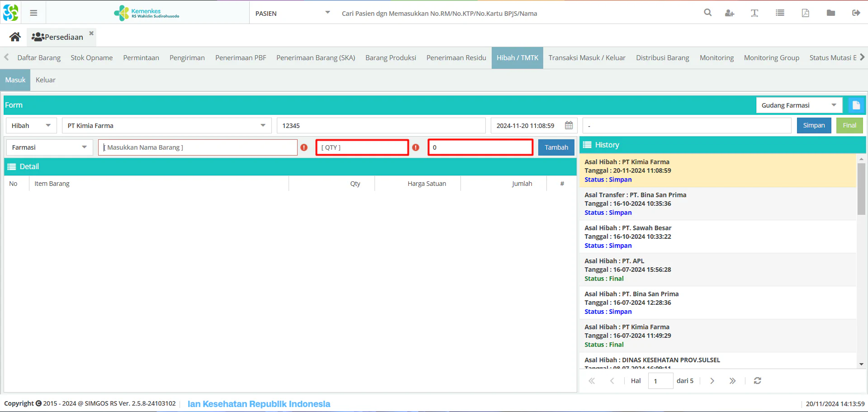The image size is (868, 412).
Task: Refresh the History list
Action: [x=758, y=381]
